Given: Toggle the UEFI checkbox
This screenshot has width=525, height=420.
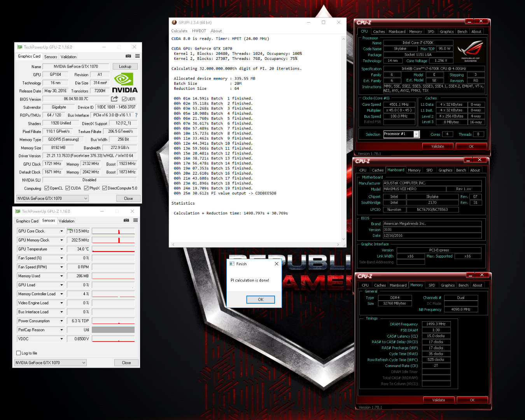Looking at the screenshot, I should coord(124,99).
